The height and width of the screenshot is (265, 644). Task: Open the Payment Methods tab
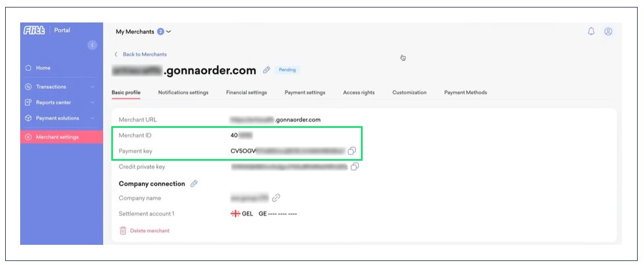click(x=465, y=93)
